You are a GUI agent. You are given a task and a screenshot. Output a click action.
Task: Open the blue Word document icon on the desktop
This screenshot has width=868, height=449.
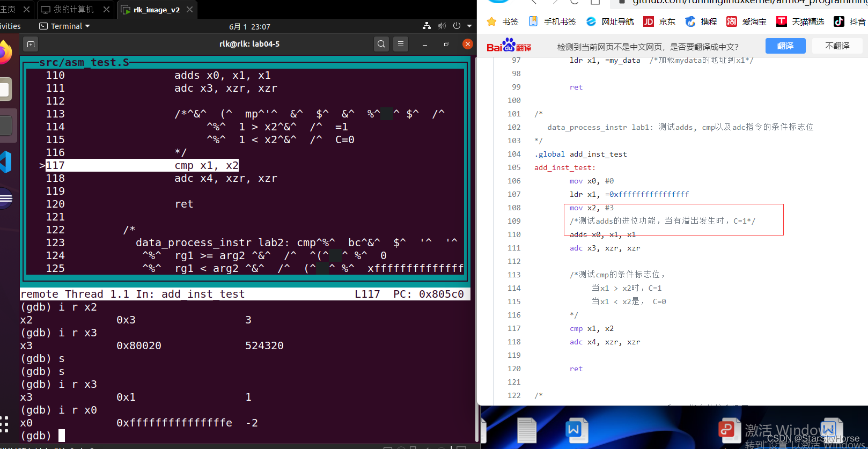[x=577, y=430]
